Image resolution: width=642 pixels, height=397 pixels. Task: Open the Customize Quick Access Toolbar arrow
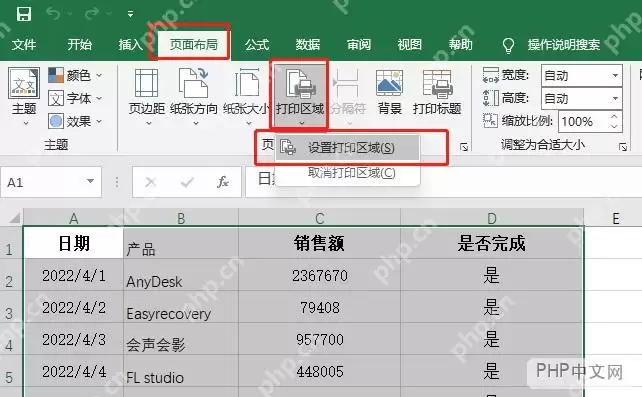[130, 14]
